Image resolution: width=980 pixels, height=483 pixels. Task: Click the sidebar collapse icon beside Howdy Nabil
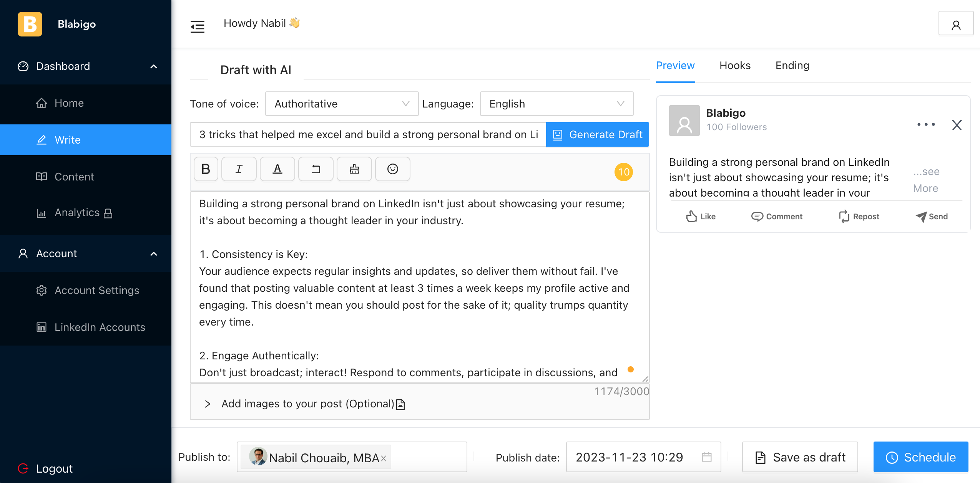point(198,26)
